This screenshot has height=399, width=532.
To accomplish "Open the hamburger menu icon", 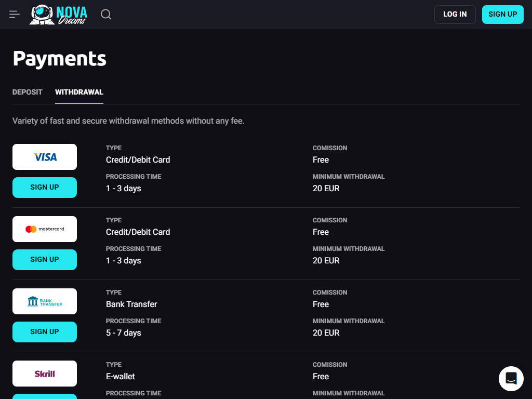I will tap(14, 14).
